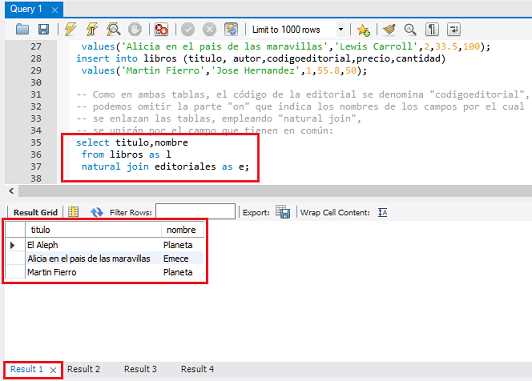Close the Result 1 tab
532x381 pixels.
point(53,370)
